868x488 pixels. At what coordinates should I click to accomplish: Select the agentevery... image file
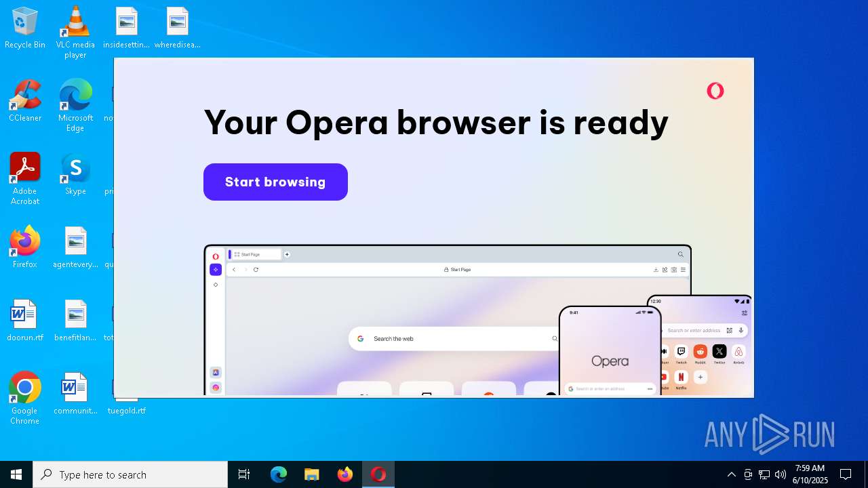pyautogui.click(x=75, y=248)
